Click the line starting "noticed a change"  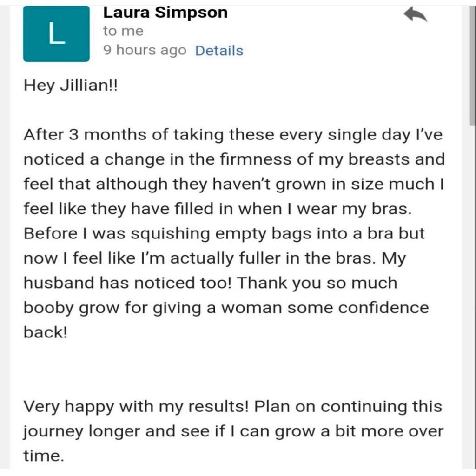coord(234,159)
